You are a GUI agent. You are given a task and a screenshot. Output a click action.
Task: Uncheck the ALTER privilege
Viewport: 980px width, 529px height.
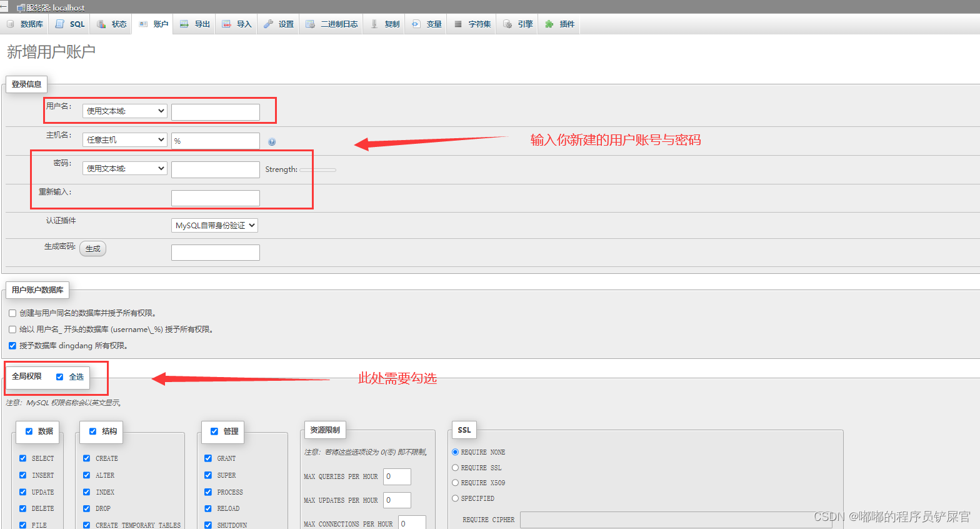coord(87,475)
